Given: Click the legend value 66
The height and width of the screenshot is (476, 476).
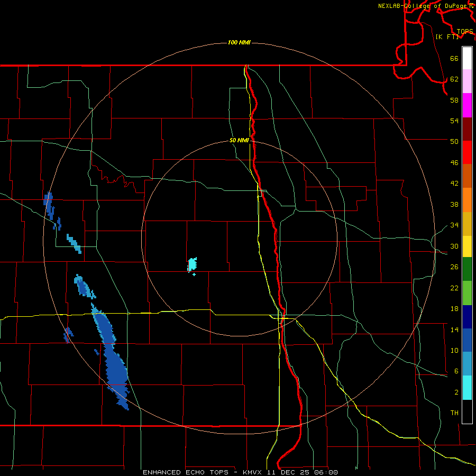Looking at the screenshot, I should 454,58.
